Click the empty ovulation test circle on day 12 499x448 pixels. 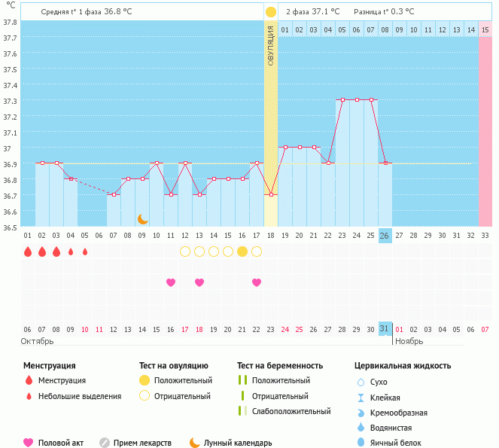coord(185,251)
